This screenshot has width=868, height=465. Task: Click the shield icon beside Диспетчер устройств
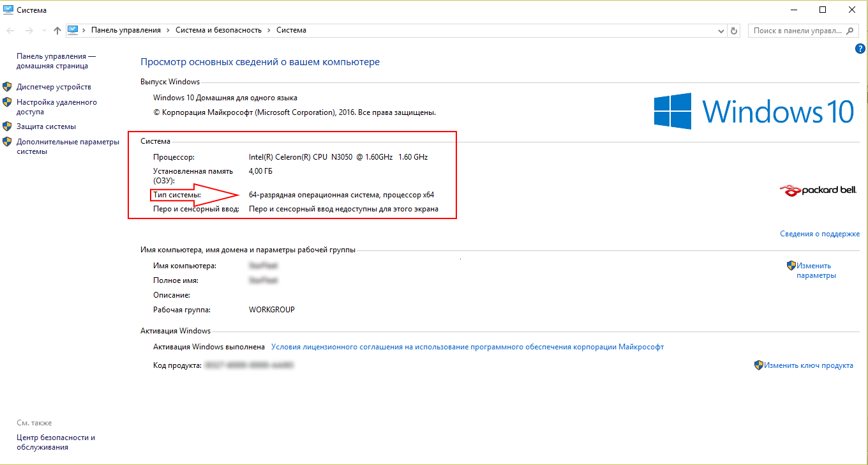click(7, 87)
